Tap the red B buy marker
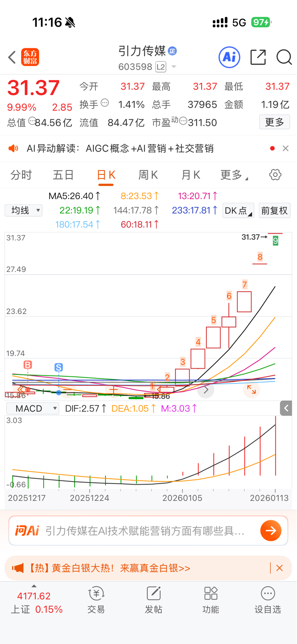 click(28, 365)
